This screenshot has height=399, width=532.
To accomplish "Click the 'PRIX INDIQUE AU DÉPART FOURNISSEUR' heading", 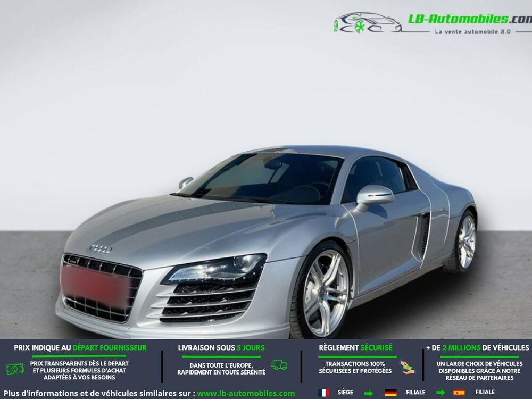I will (x=80, y=348).
